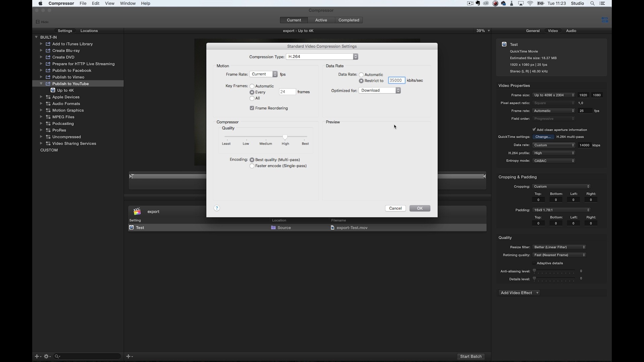The width and height of the screenshot is (644, 362).
Task: Click the export Final Cut clapper icon
Action: tap(137, 212)
